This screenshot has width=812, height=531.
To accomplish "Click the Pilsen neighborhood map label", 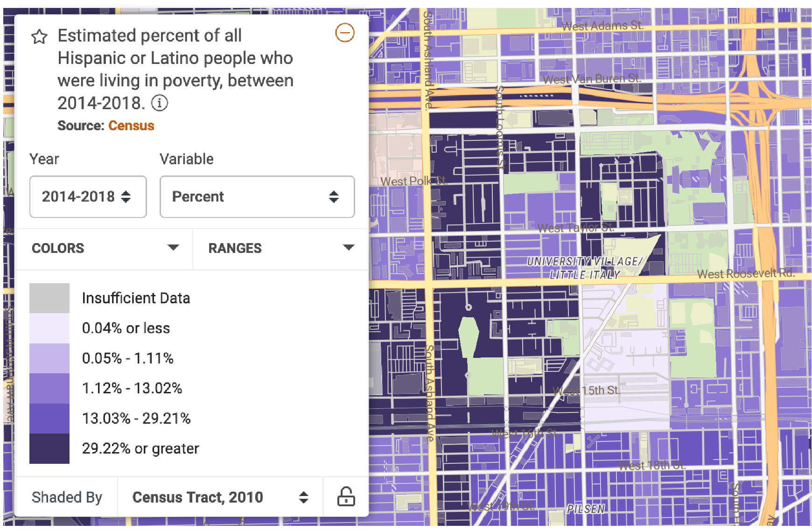I will (x=586, y=509).
